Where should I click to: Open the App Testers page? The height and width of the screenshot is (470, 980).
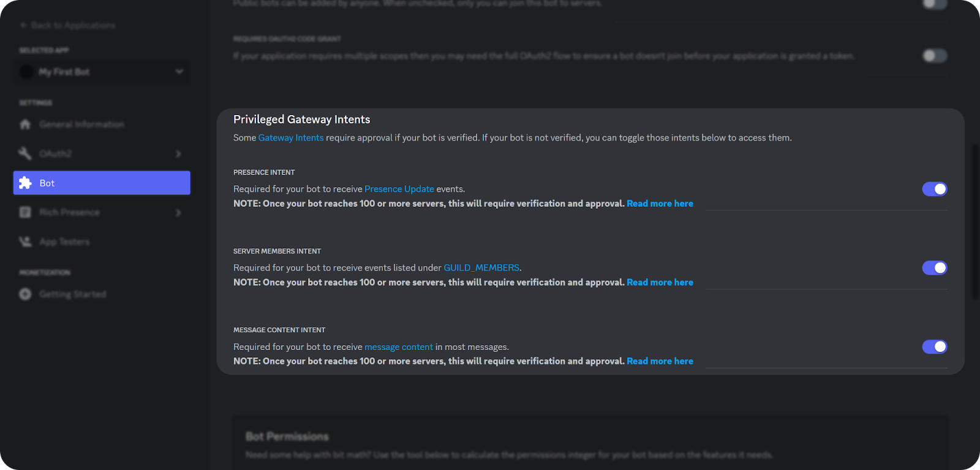(102, 242)
